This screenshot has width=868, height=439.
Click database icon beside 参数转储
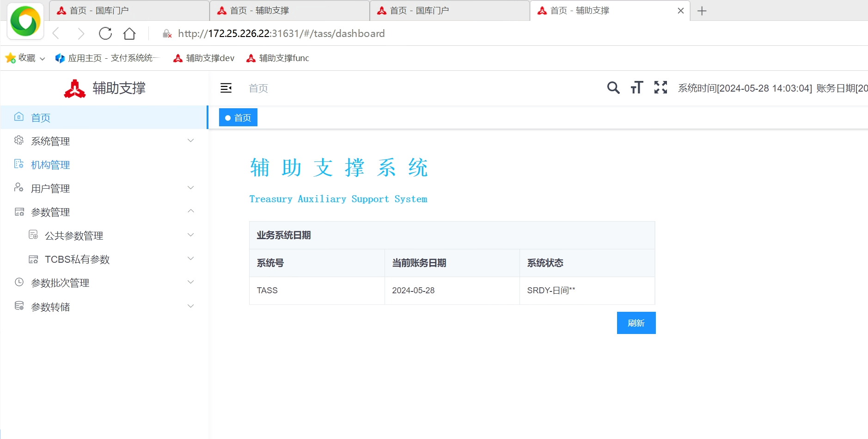point(19,306)
